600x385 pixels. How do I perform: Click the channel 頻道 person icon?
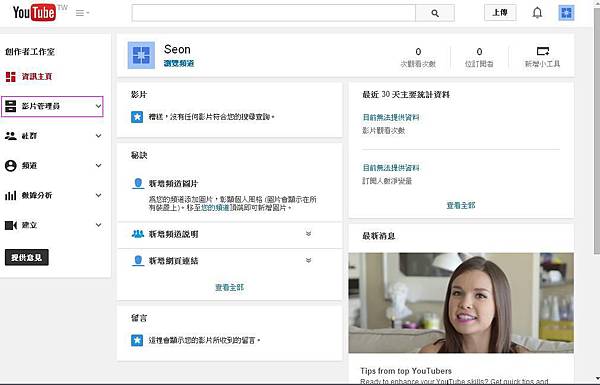(x=11, y=165)
